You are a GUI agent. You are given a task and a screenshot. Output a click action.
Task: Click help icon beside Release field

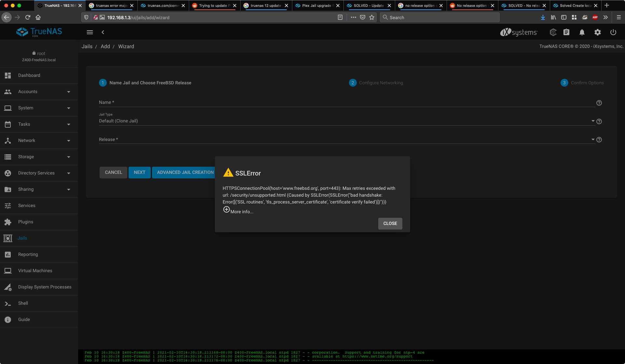click(599, 140)
